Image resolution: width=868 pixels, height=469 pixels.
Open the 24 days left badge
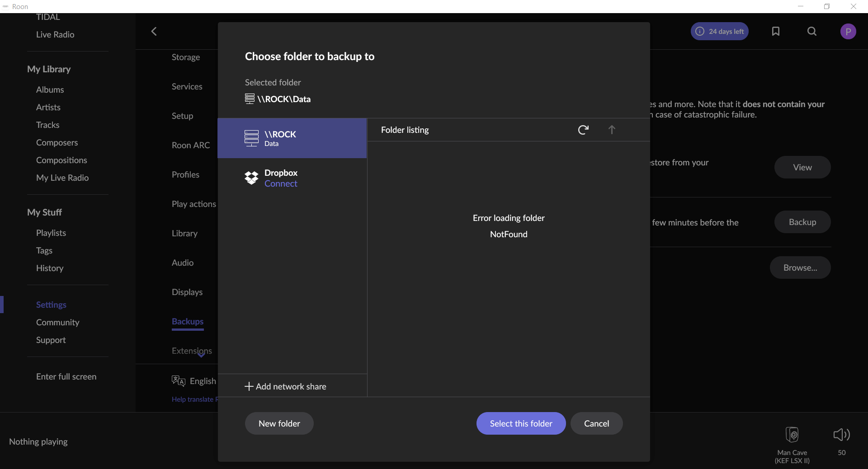720,31
